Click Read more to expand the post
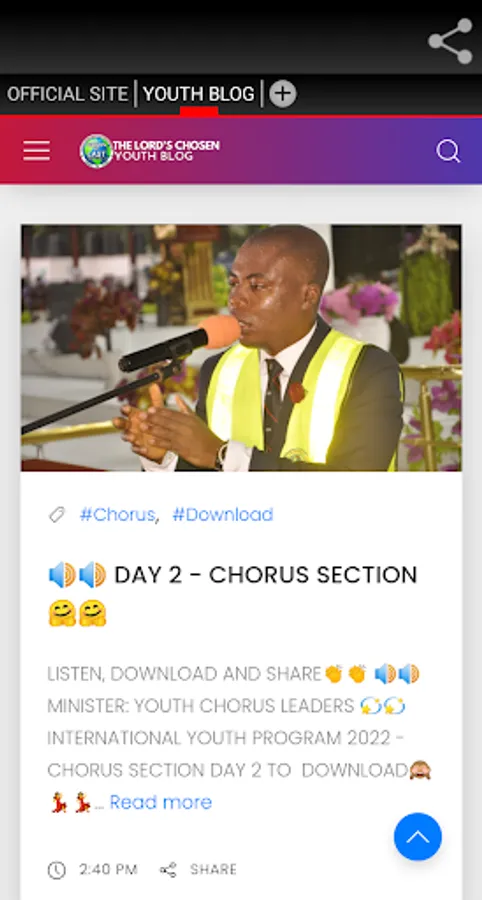The width and height of the screenshot is (482, 900). [x=161, y=802]
